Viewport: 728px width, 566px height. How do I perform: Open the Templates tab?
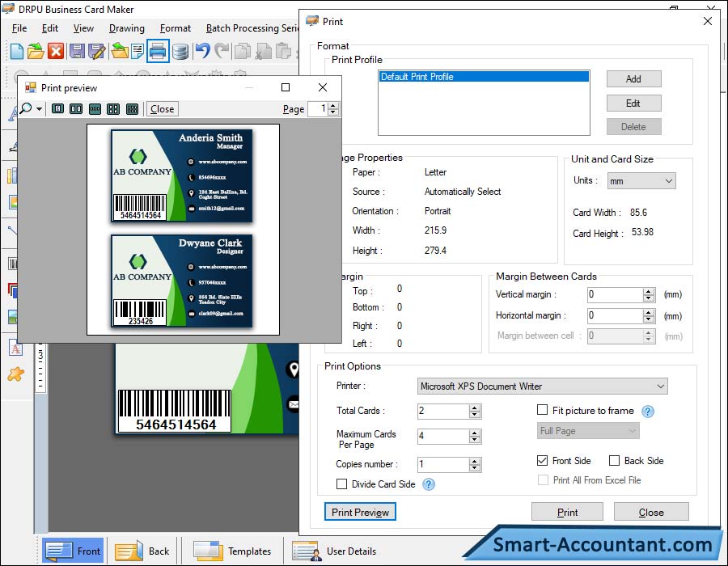232,551
